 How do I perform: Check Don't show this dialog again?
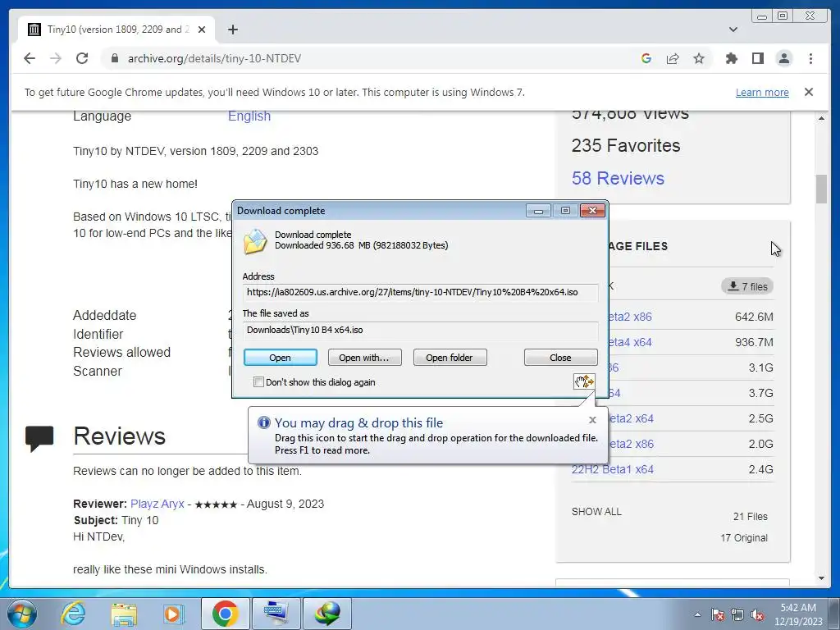click(x=258, y=382)
